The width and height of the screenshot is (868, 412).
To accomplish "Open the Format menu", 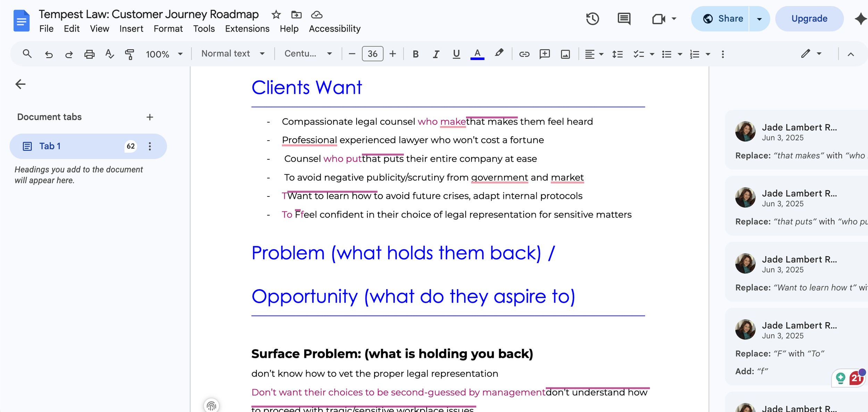I will pyautogui.click(x=168, y=28).
